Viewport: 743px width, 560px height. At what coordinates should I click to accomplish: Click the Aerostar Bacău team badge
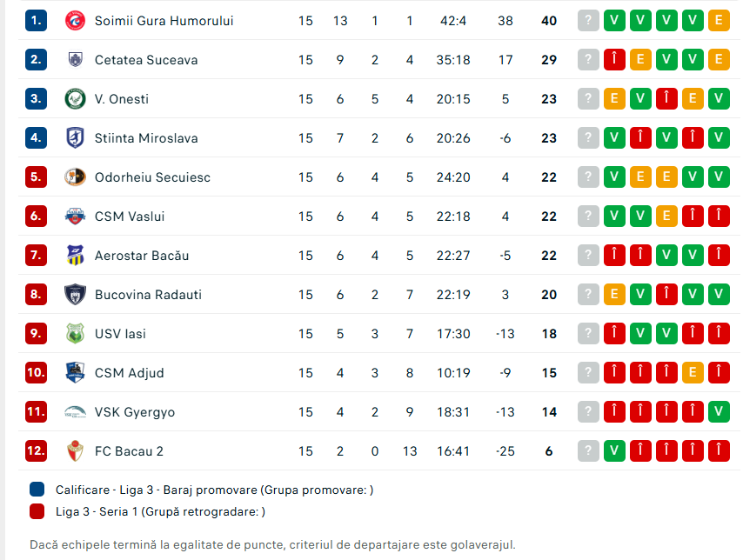76,256
